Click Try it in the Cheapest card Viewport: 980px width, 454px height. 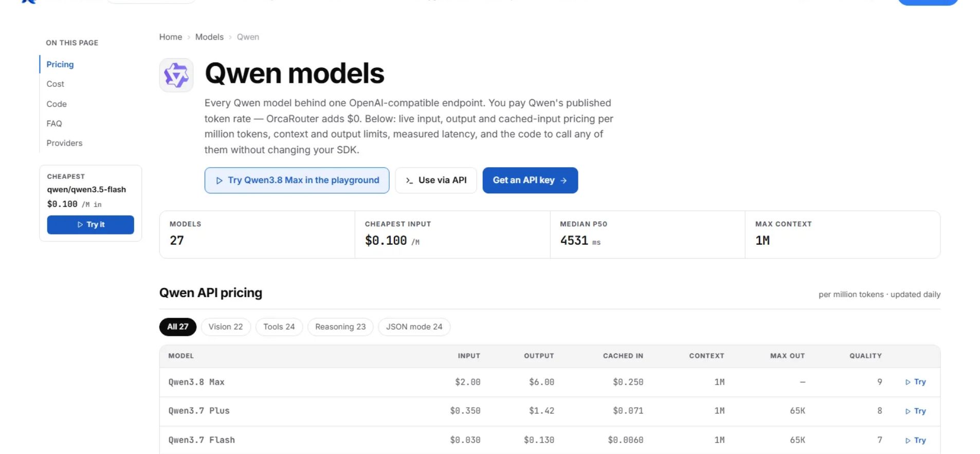90,225
